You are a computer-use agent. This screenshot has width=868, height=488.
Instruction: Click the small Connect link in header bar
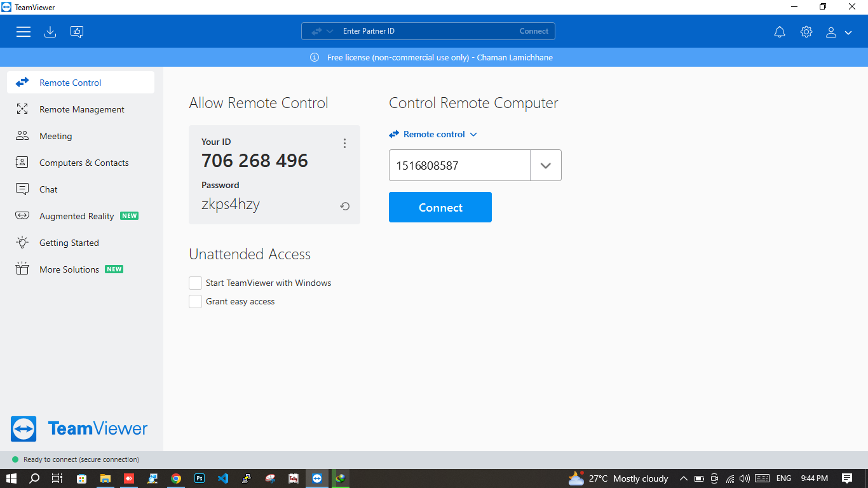(x=534, y=31)
